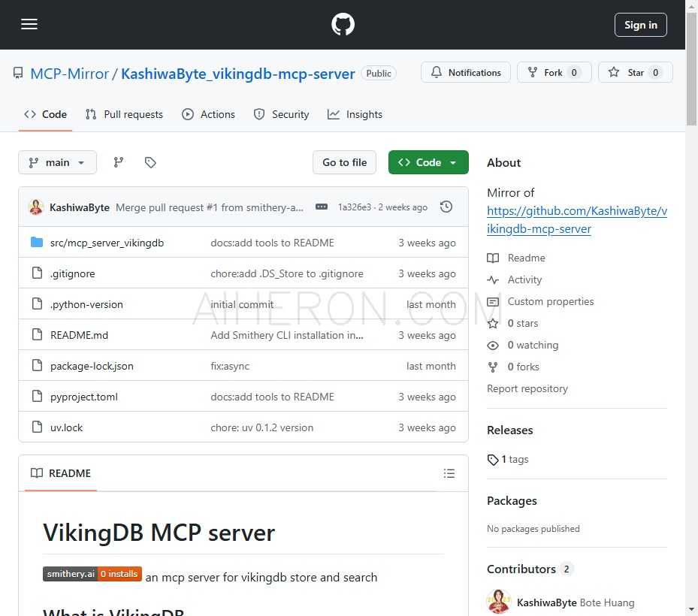Fork the repository

[x=554, y=73]
